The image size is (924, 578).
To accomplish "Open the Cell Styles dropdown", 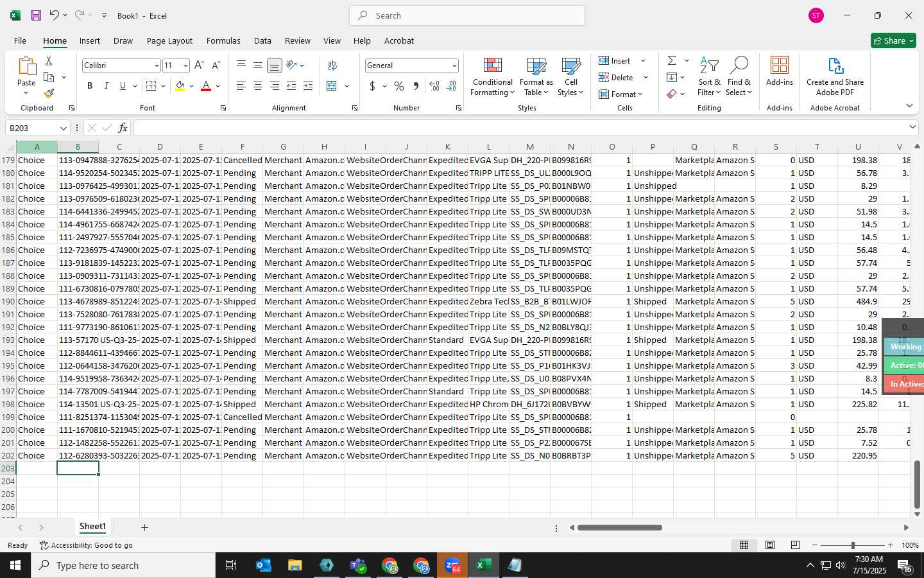I will [x=570, y=77].
